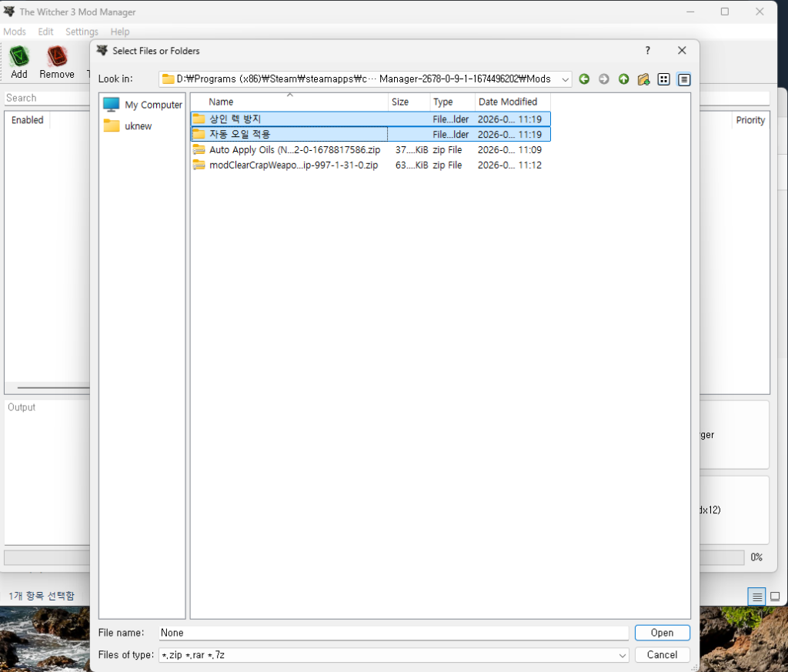Select the modClearCrapWeapo zip file name
This screenshot has height=672, width=788.
pos(293,165)
